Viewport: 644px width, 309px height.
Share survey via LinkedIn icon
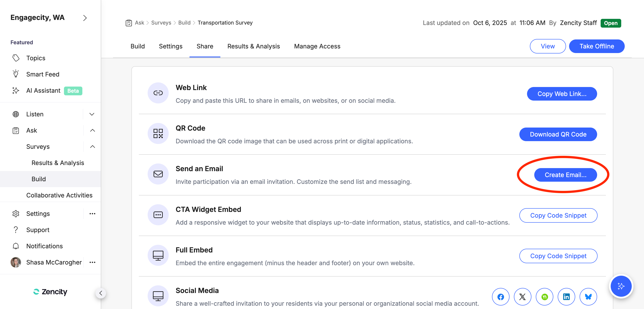click(566, 297)
